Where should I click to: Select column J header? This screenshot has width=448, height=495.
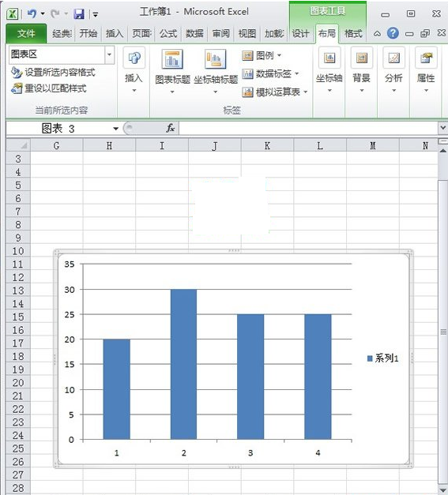(x=215, y=145)
